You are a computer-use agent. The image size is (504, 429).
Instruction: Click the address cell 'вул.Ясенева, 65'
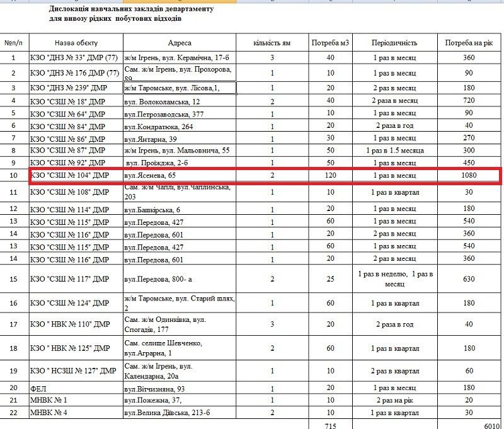pyautogui.click(x=180, y=175)
